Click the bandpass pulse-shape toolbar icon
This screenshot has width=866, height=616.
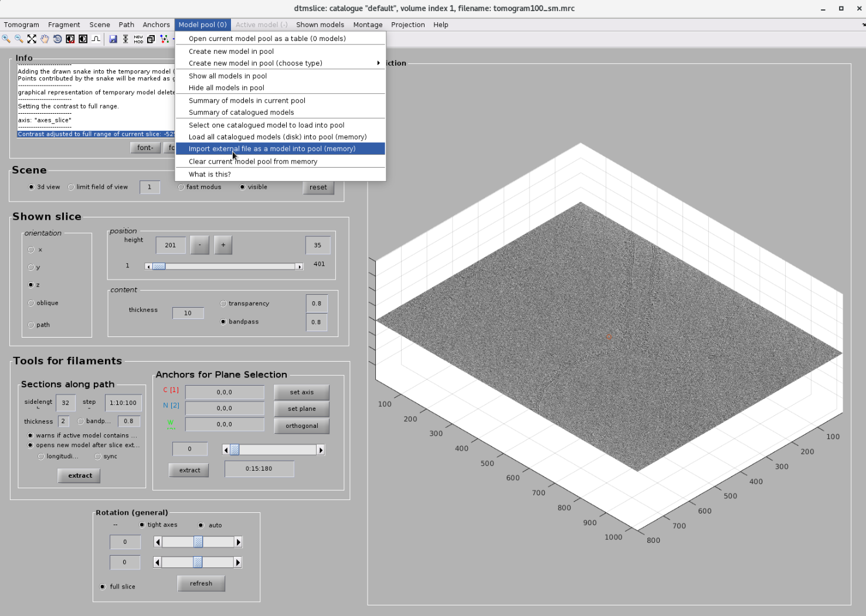[96, 39]
